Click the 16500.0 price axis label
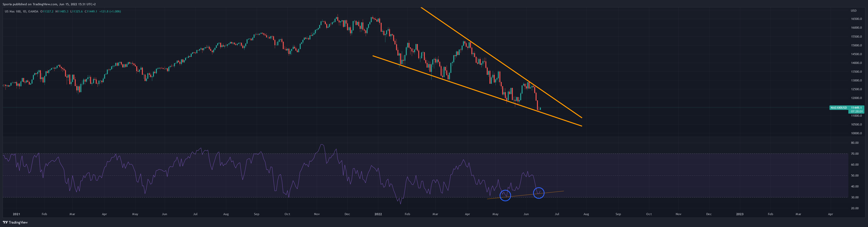This screenshot has width=868, height=227. pos(856,19)
